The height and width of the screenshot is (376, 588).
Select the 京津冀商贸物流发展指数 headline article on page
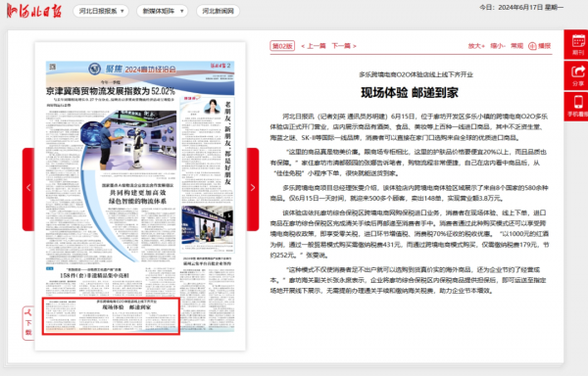[x=111, y=91]
